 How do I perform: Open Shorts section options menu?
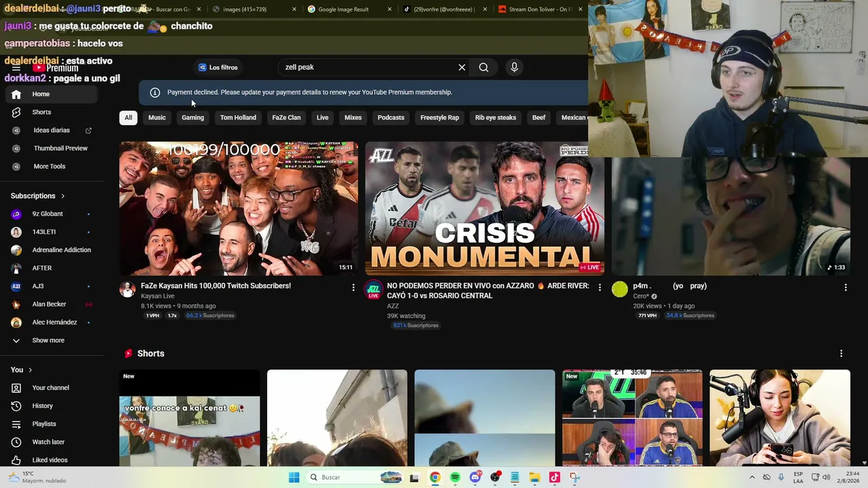click(841, 353)
